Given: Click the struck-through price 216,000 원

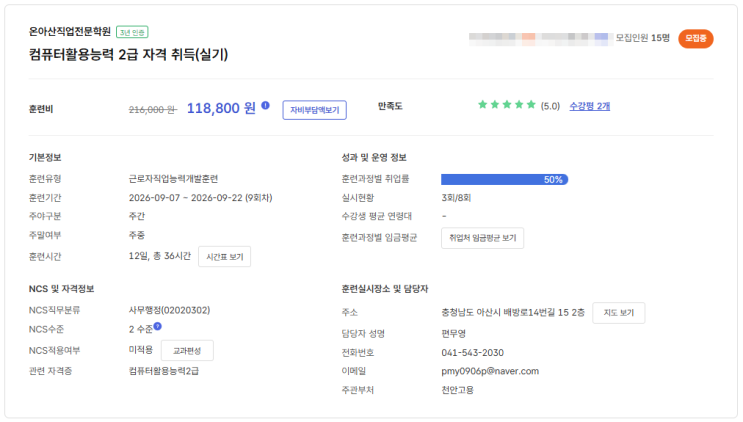Looking at the screenshot, I should pyautogui.click(x=153, y=109).
